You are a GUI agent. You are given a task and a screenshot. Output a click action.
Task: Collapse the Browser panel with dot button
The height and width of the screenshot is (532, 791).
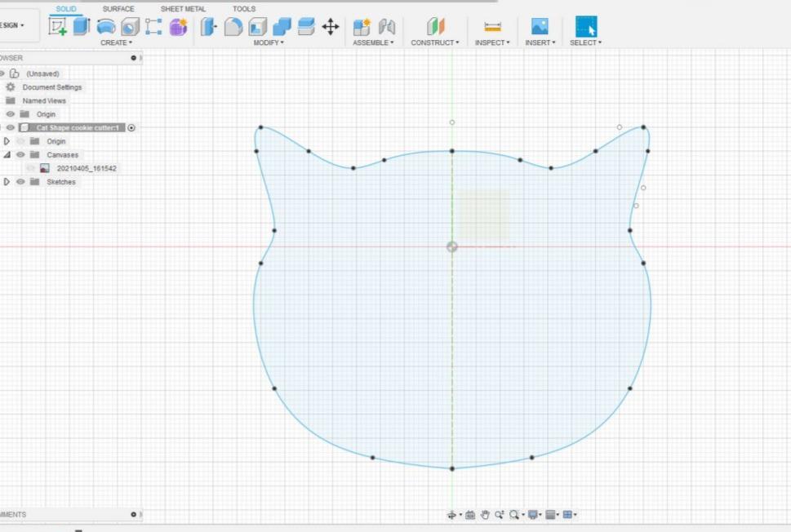click(x=134, y=58)
